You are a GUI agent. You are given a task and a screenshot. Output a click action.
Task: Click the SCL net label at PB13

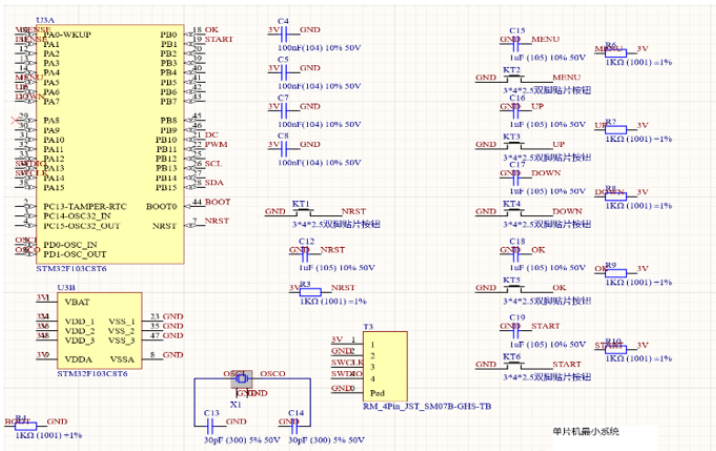pyautogui.click(x=213, y=164)
